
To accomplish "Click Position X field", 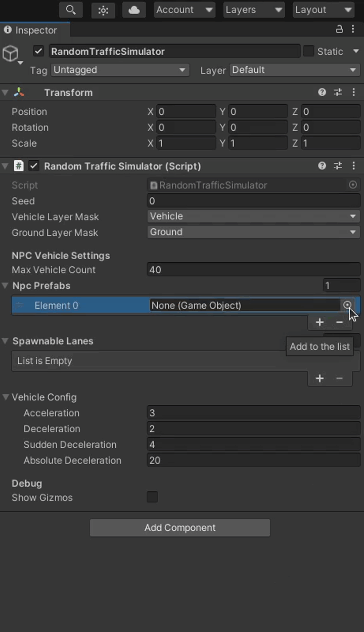I will 186,111.
